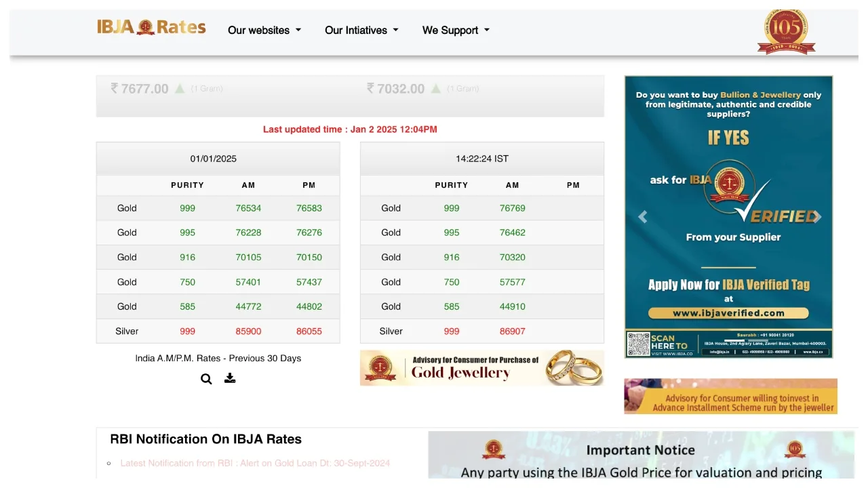Open Latest Notification from RBI link
The width and height of the screenshot is (868, 488).
[x=255, y=463]
